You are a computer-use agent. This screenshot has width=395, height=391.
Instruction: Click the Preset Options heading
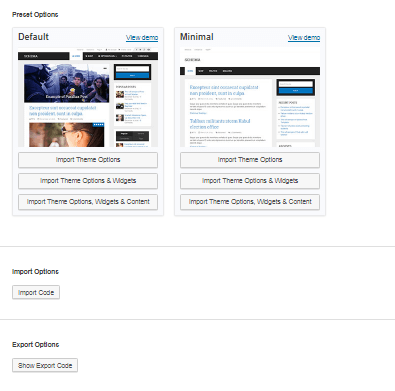click(x=35, y=15)
